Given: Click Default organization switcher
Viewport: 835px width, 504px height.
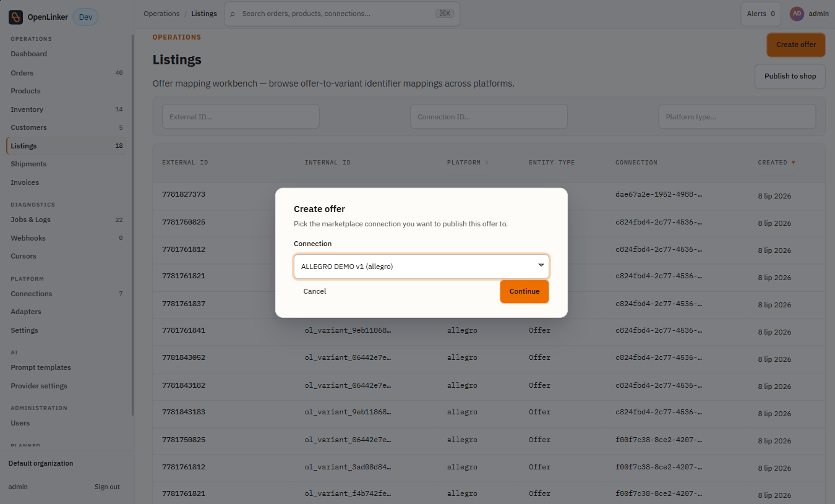Looking at the screenshot, I should (41, 463).
